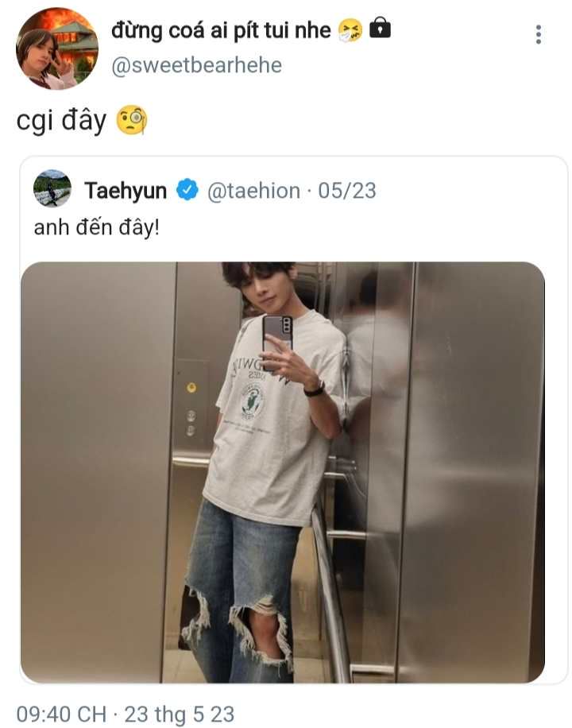Open the three-dot more options menu
Image resolution: width=572 pixels, height=728 pixels.
(538, 35)
